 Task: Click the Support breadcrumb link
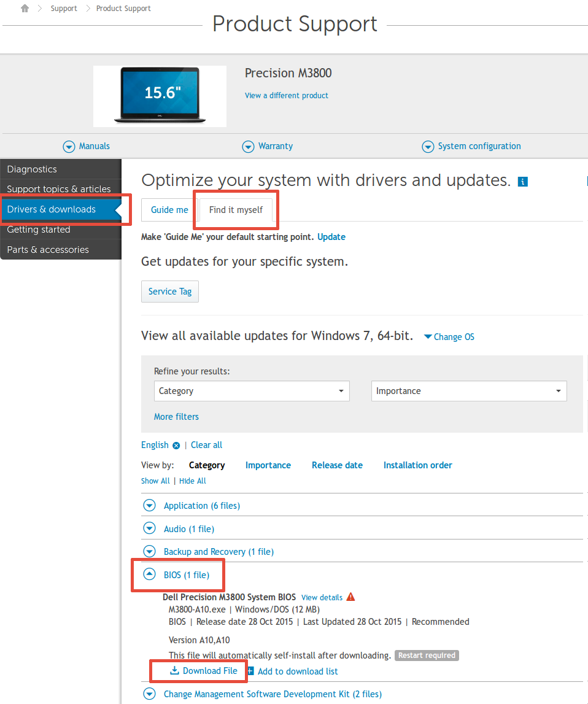pos(64,9)
